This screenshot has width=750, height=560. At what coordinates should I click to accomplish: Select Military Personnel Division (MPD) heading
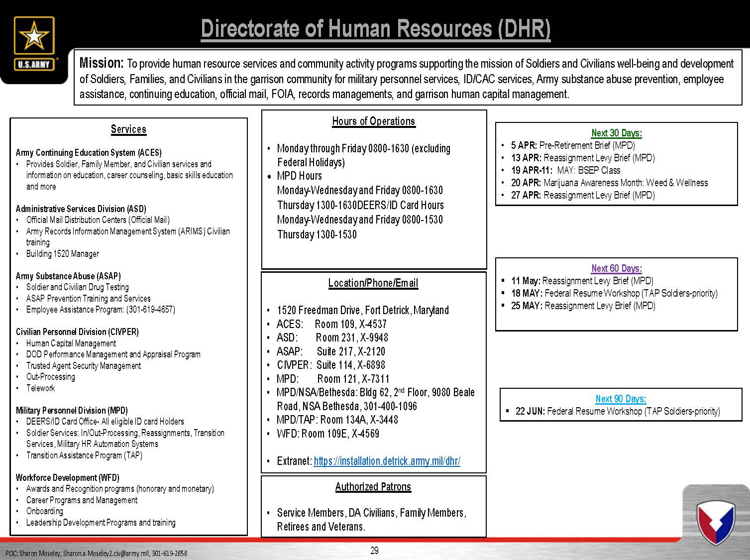pos(72,410)
